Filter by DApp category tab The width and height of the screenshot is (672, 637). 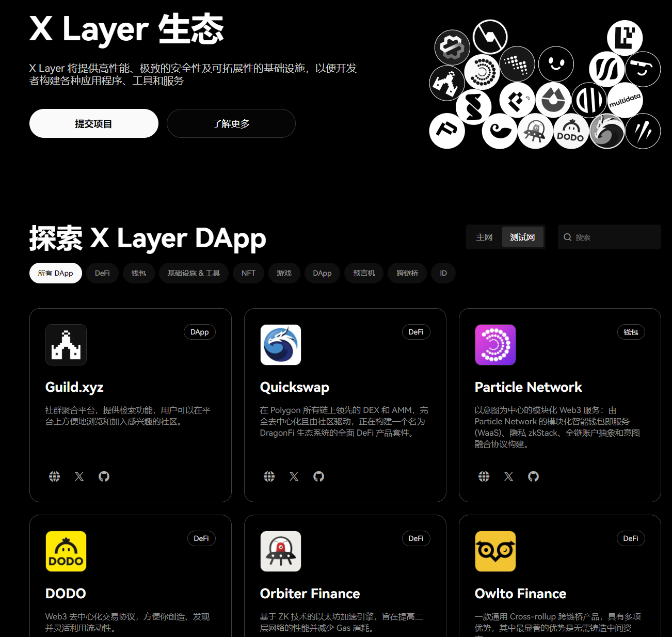322,273
